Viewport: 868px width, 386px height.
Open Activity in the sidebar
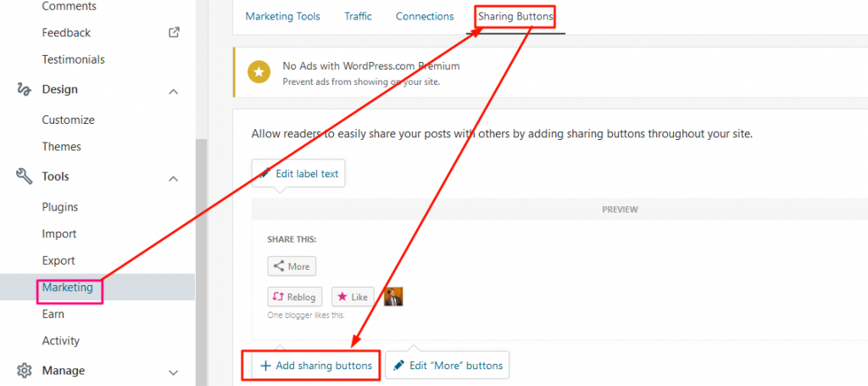[x=61, y=340]
